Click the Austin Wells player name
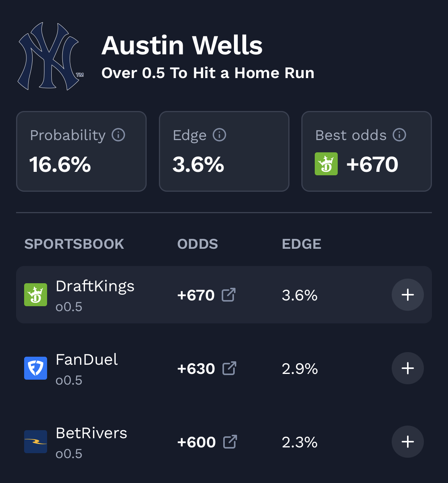This screenshot has height=483, width=448. coord(182,45)
